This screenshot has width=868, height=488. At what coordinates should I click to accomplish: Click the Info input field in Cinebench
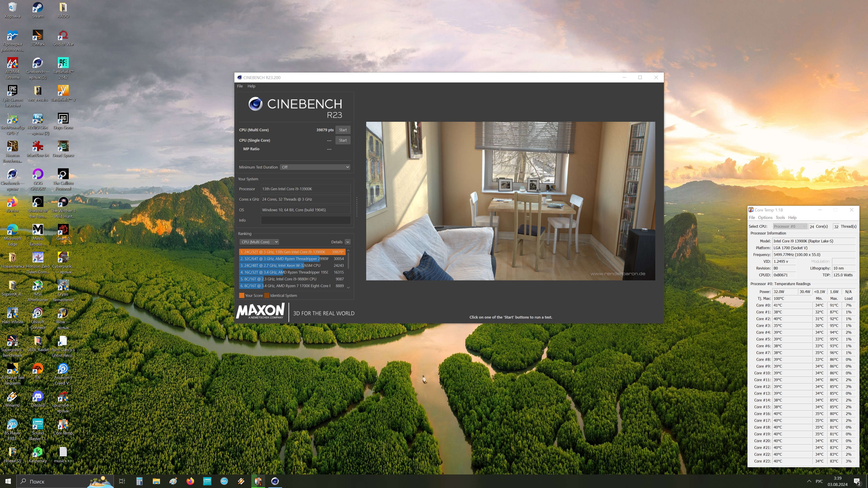(x=305, y=220)
